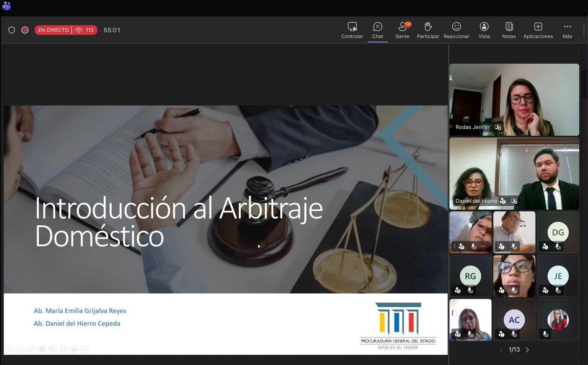Select Daniel del Hierro video tile

(514, 173)
